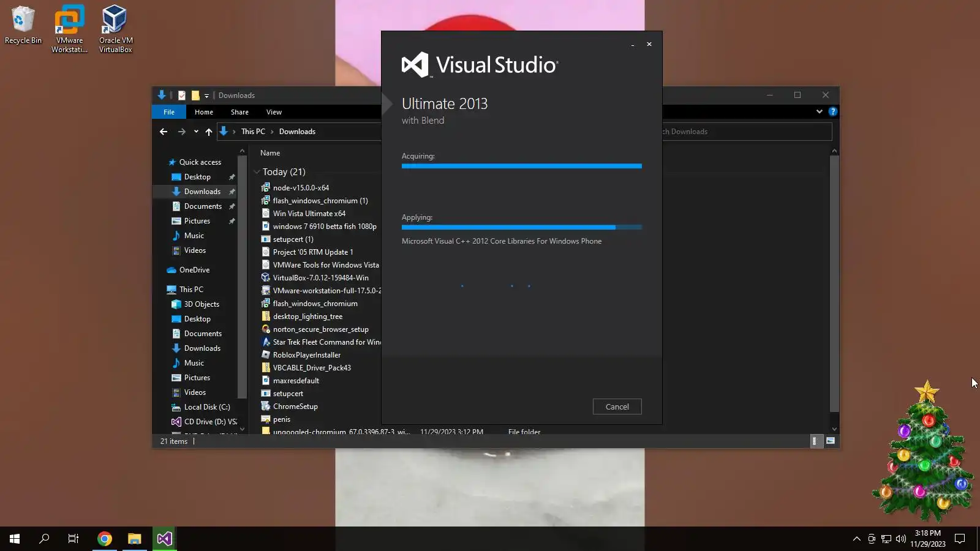Screen dimensions: 980x551
Task: Switch Explorer to large icons view layout
Action: (831, 441)
